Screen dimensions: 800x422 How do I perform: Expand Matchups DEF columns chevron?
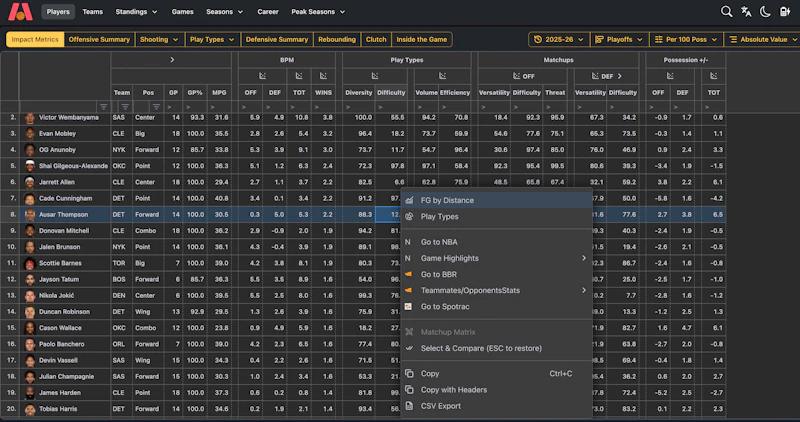(x=620, y=76)
